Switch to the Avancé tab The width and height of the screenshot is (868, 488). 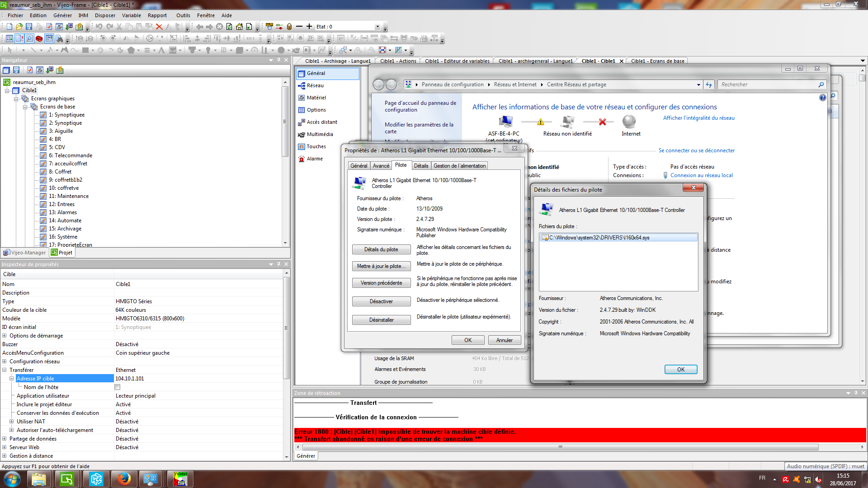(381, 166)
